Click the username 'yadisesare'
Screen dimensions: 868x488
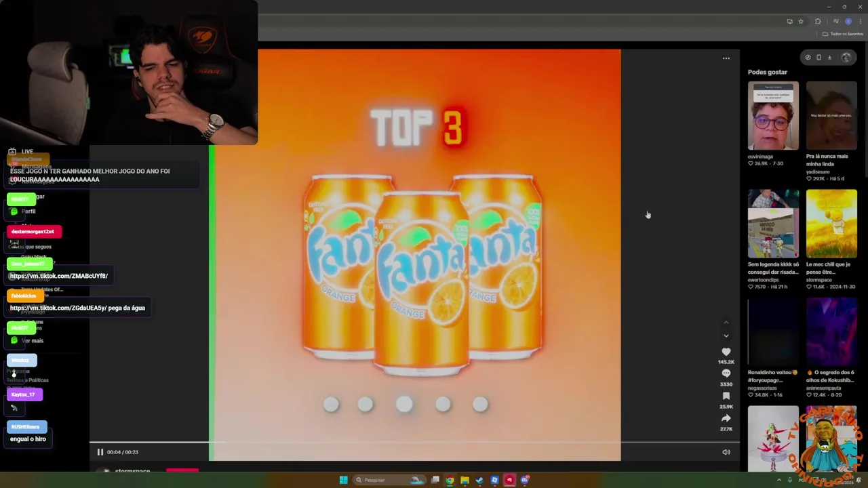pos(818,171)
